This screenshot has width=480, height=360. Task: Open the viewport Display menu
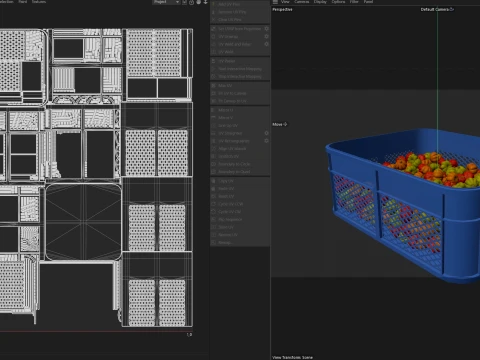pos(320,2)
